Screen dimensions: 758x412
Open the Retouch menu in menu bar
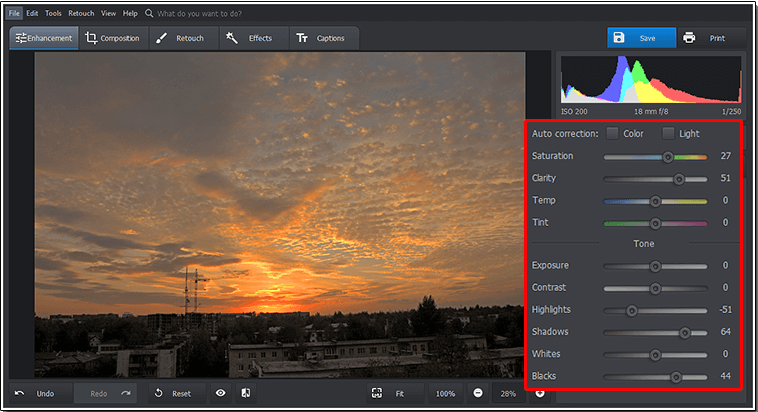pos(81,13)
